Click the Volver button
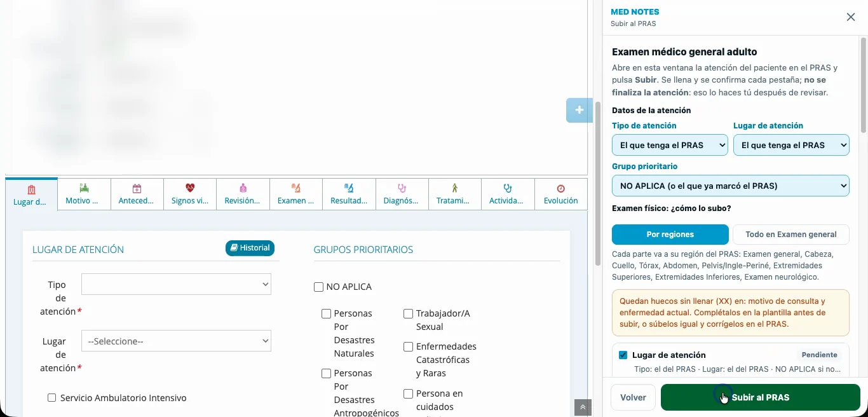Screen dimensions: 868x417 (633, 397)
